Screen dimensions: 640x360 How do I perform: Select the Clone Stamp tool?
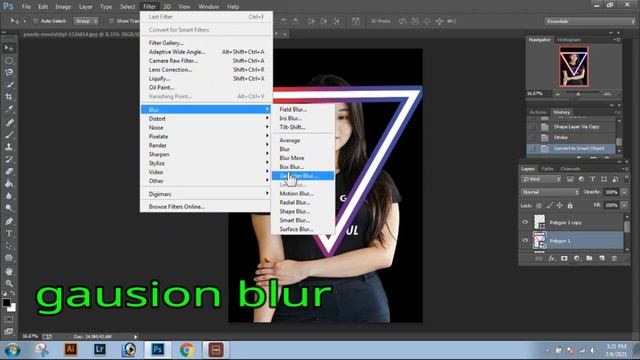tap(9, 147)
